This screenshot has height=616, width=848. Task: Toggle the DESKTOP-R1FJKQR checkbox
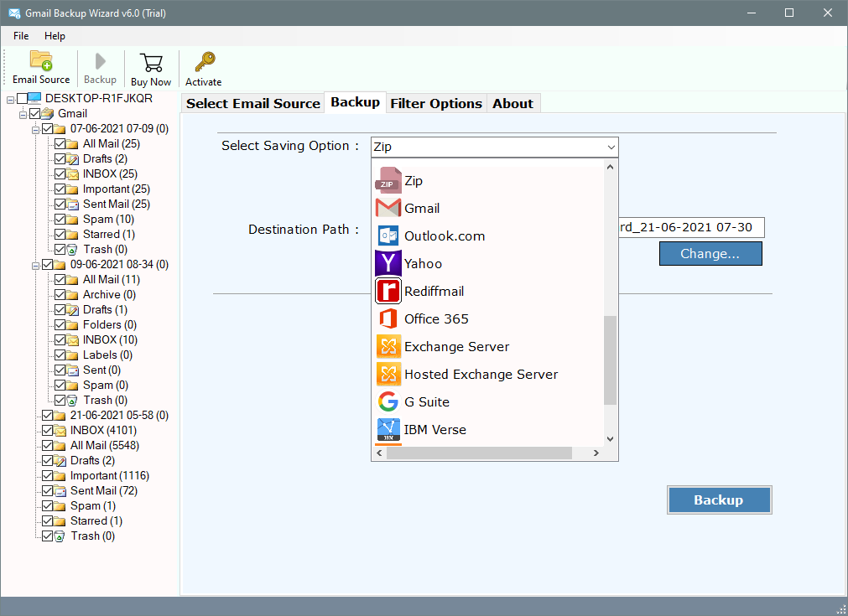click(22, 98)
